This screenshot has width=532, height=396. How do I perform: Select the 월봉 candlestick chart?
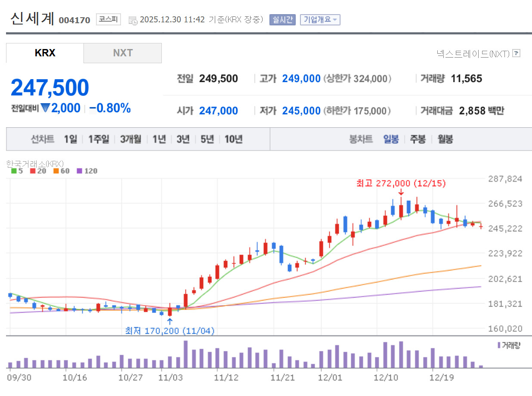445,139
